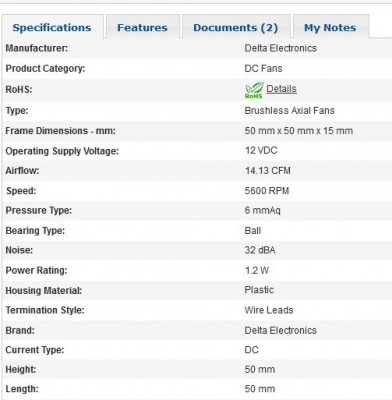Select the Height value 50 mm

[x=260, y=369]
